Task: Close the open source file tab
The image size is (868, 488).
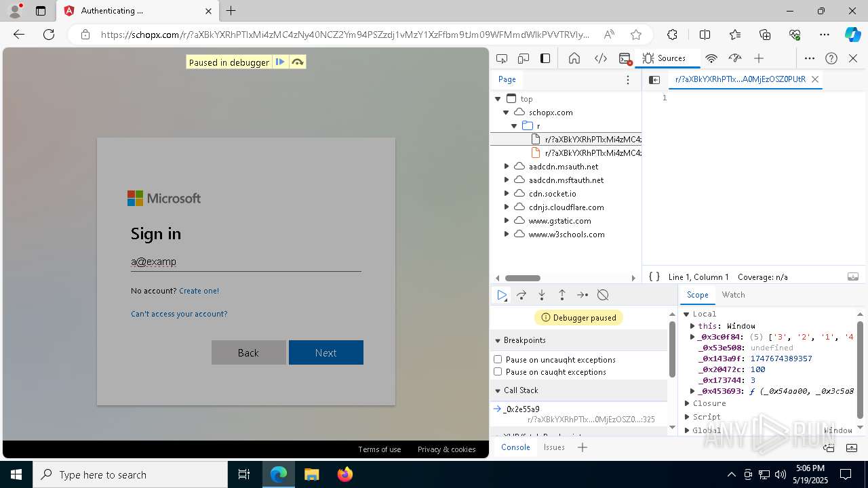Action: (x=815, y=79)
